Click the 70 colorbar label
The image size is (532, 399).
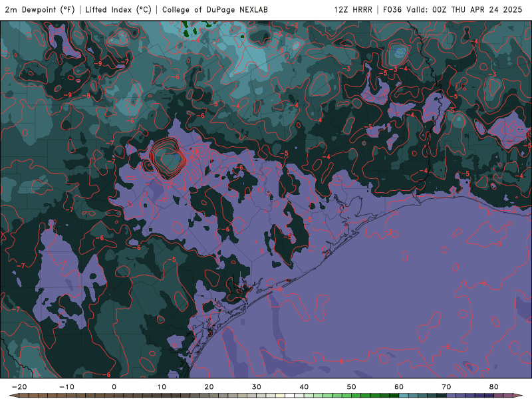pos(446,387)
